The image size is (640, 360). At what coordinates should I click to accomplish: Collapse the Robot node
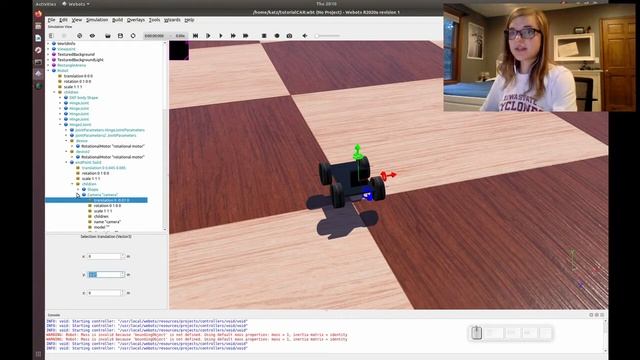pos(48,71)
